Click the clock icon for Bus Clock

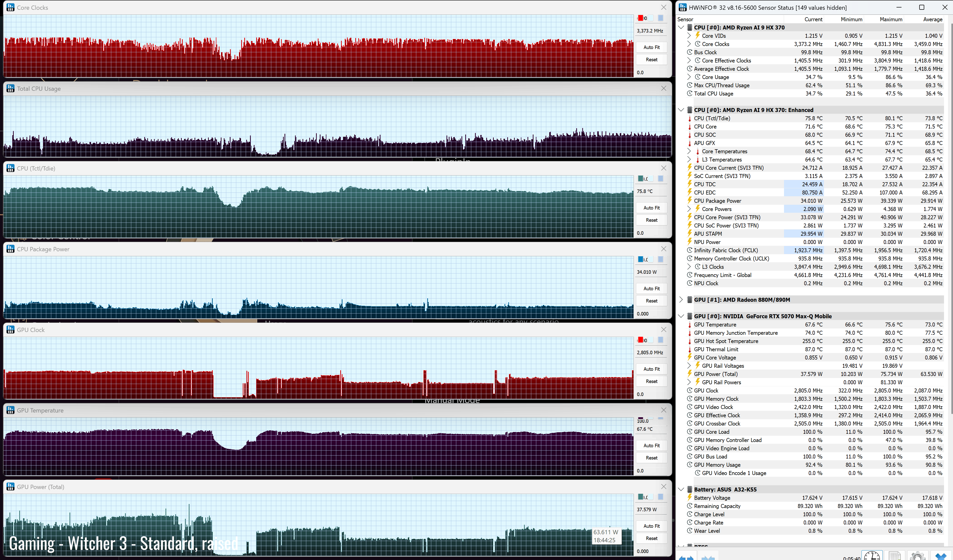[x=690, y=52]
